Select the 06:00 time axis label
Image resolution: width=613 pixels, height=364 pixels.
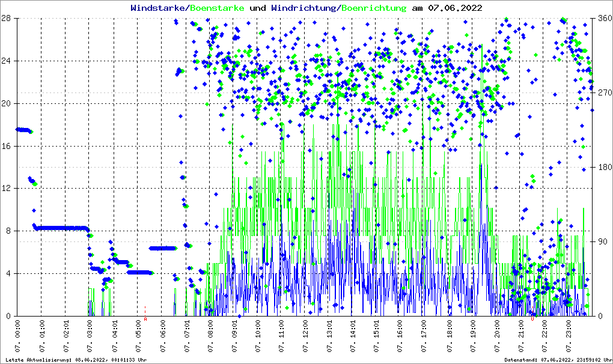coord(162,336)
